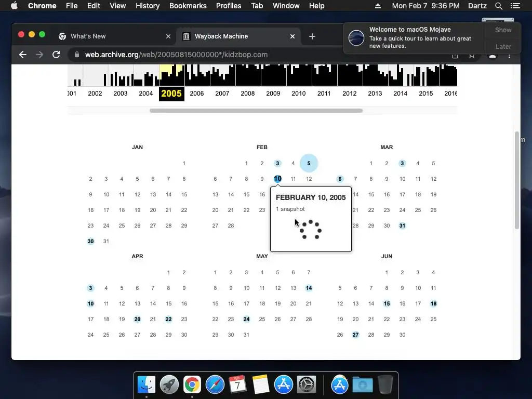The width and height of the screenshot is (532, 399).
Task: Open the March 6 snapshot
Action: [x=340, y=179]
